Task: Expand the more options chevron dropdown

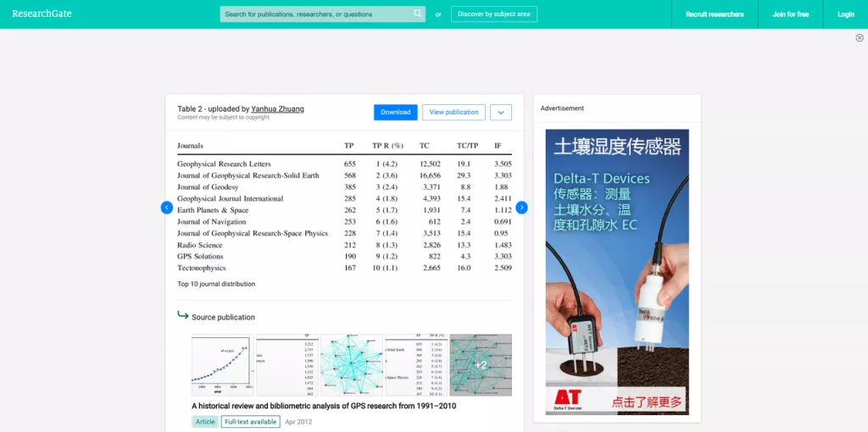Action: pyautogui.click(x=500, y=113)
